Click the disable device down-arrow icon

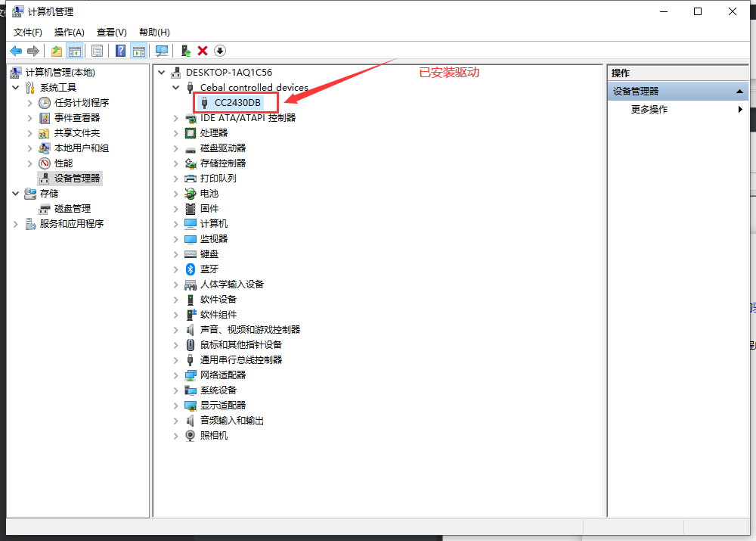(220, 51)
